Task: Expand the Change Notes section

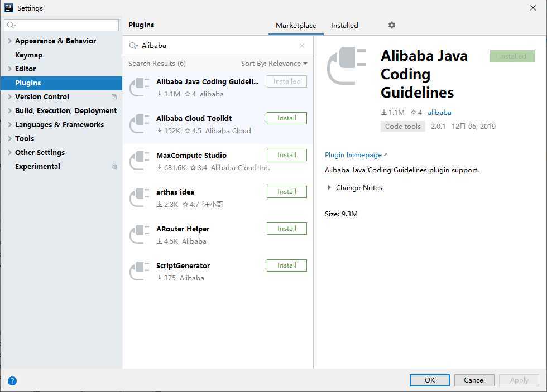Action: (x=329, y=187)
